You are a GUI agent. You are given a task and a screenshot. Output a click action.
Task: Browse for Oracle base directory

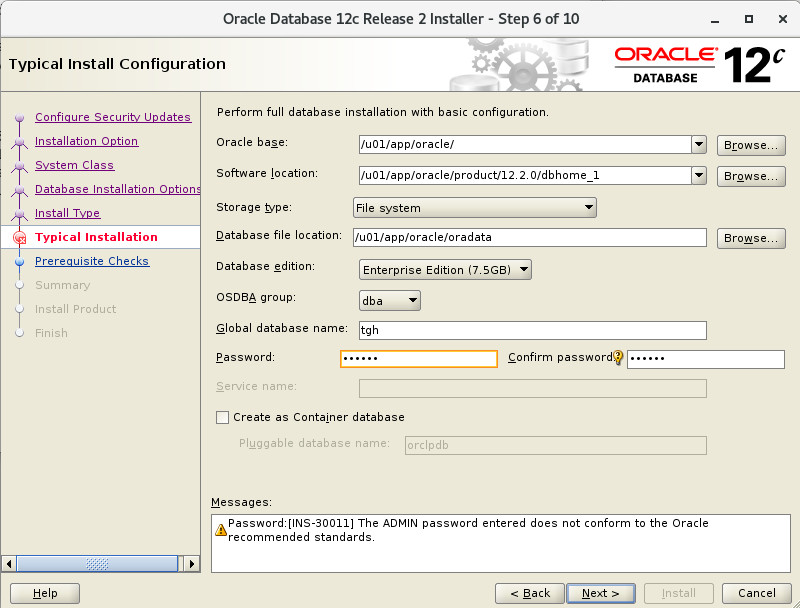coord(751,145)
